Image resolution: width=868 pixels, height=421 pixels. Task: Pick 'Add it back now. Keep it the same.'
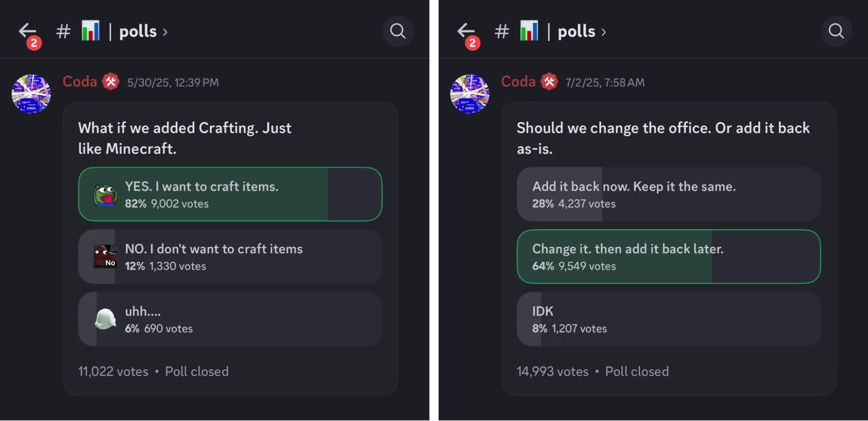(669, 194)
